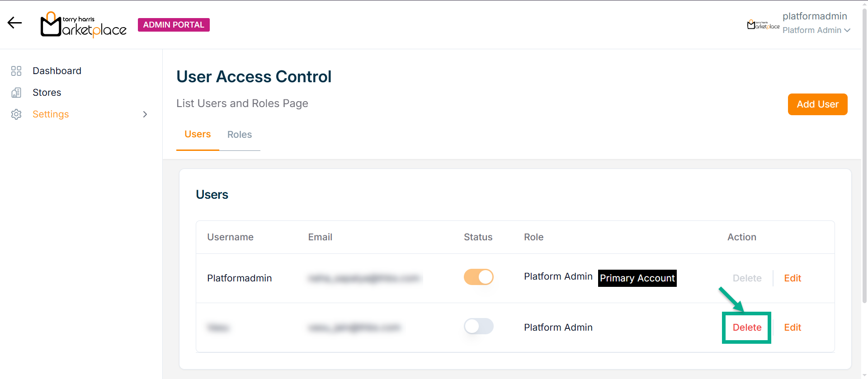Delete the second Platform Admin user
Screen dimensions: 868x379
point(747,328)
